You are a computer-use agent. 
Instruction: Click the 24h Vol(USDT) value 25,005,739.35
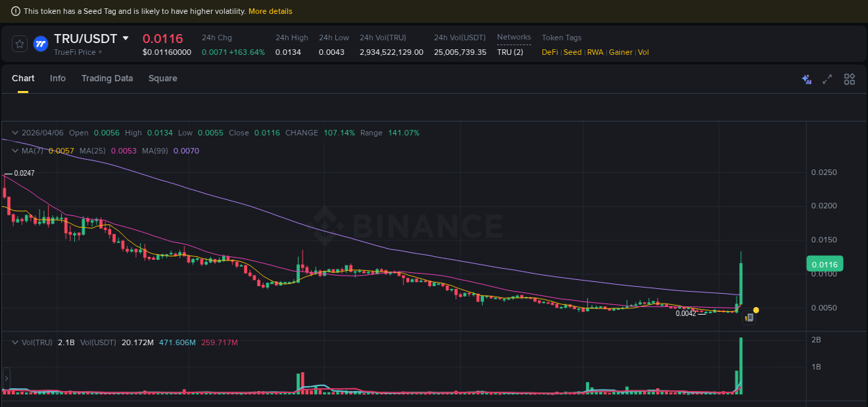(x=460, y=52)
